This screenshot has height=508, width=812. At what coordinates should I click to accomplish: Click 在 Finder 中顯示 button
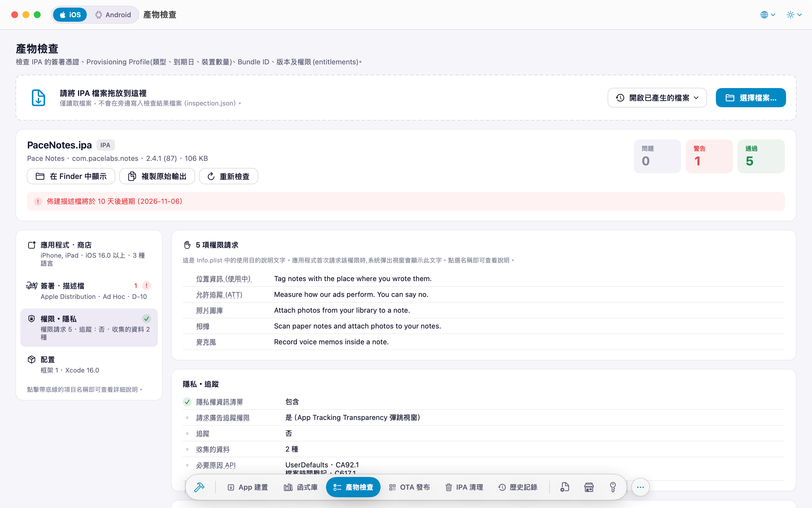(71, 176)
